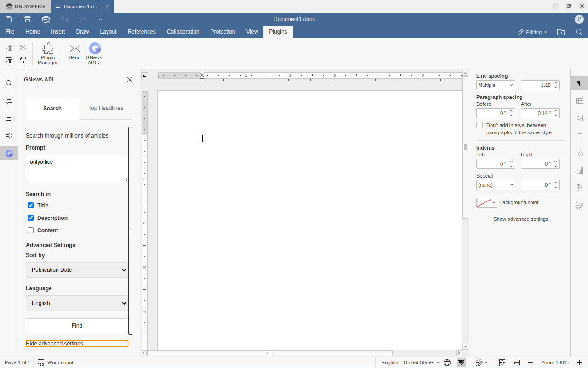Open the Track changes dropdown in status bar
Image resolution: width=588 pixels, height=368 pixels.
tap(481, 362)
